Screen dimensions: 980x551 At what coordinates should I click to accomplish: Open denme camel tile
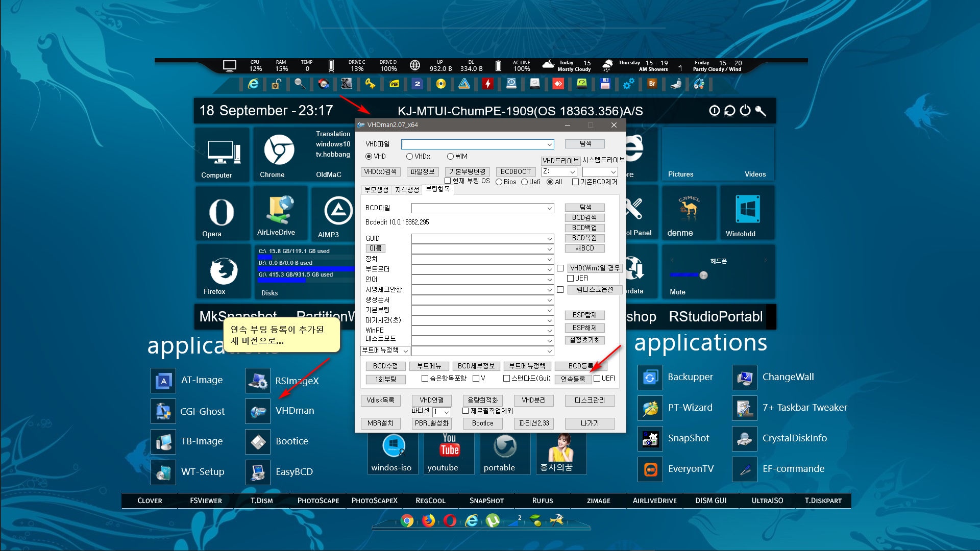[x=689, y=213]
